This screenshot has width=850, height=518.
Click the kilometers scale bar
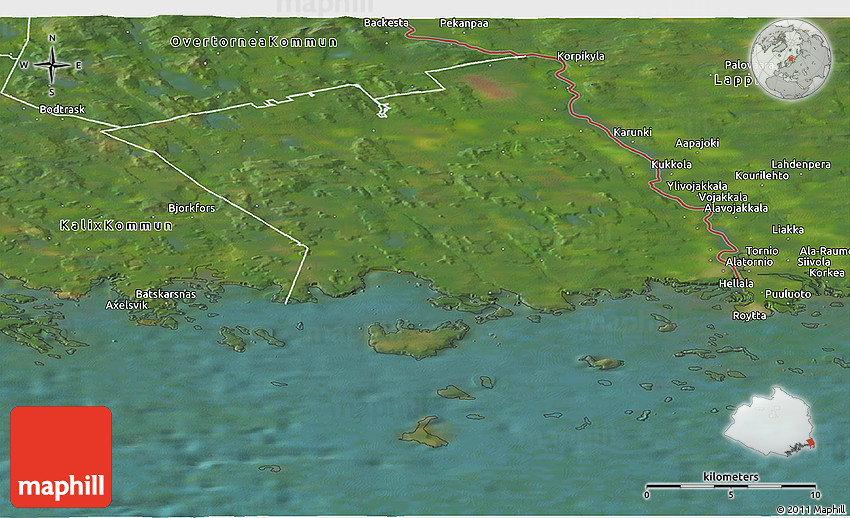732,485
